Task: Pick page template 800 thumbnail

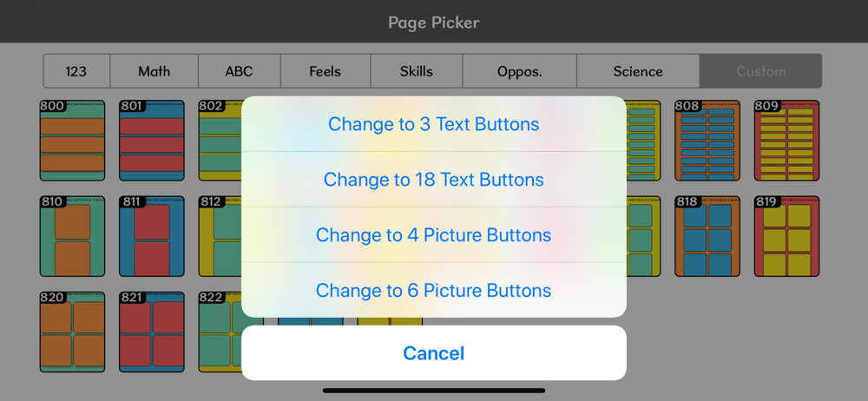Action: [x=72, y=141]
